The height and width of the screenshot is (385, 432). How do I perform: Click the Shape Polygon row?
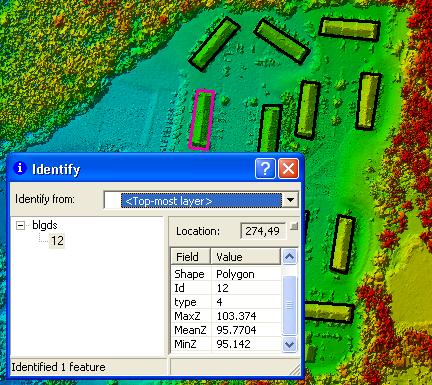(227, 274)
